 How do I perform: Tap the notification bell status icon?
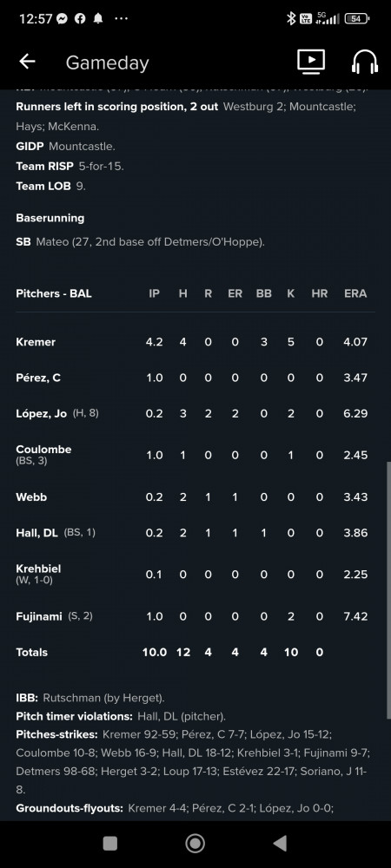point(98,18)
